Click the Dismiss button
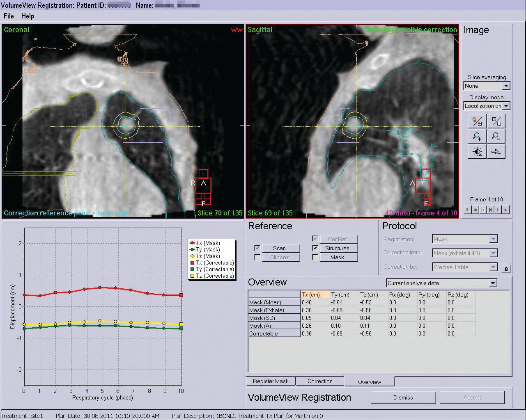 click(403, 397)
